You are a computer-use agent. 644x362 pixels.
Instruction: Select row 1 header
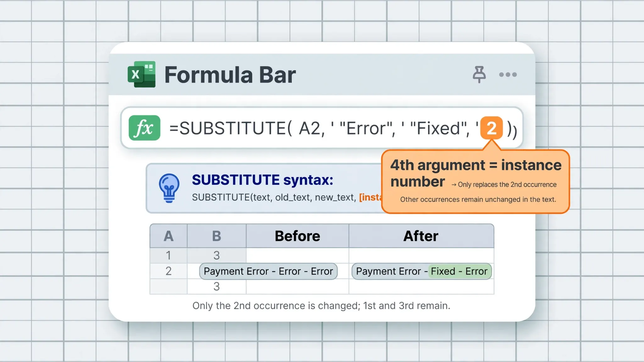(169, 255)
